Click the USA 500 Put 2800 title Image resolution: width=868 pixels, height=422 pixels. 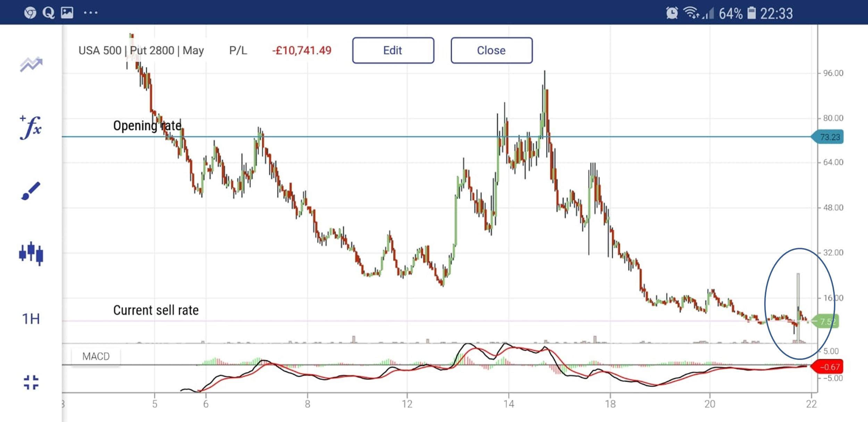(x=141, y=51)
